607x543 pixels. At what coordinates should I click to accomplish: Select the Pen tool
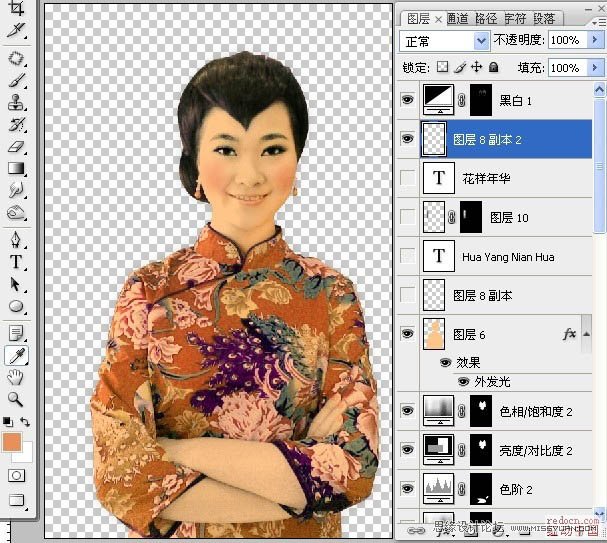(x=16, y=239)
